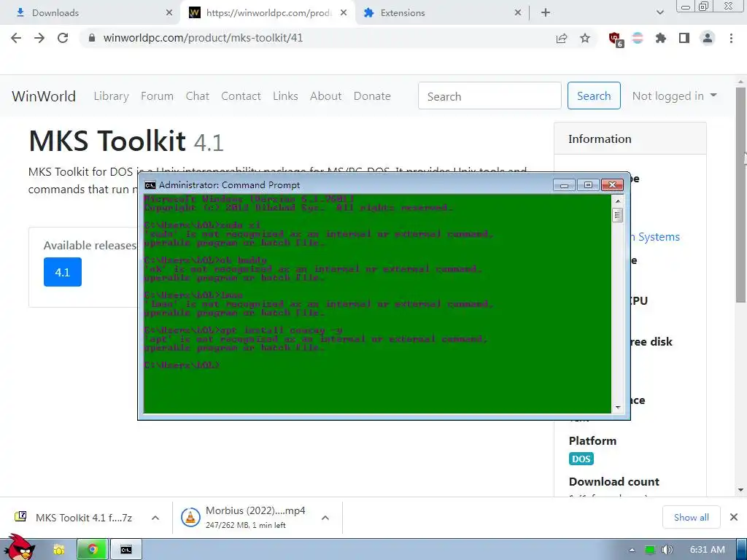Switch to Command Prompt in the taskbar

pyautogui.click(x=126, y=550)
